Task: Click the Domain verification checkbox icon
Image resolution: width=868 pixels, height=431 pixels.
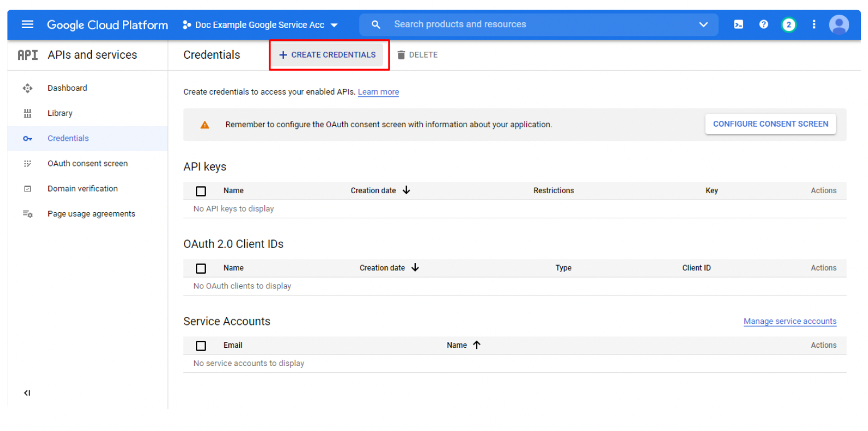Action: (x=27, y=189)
